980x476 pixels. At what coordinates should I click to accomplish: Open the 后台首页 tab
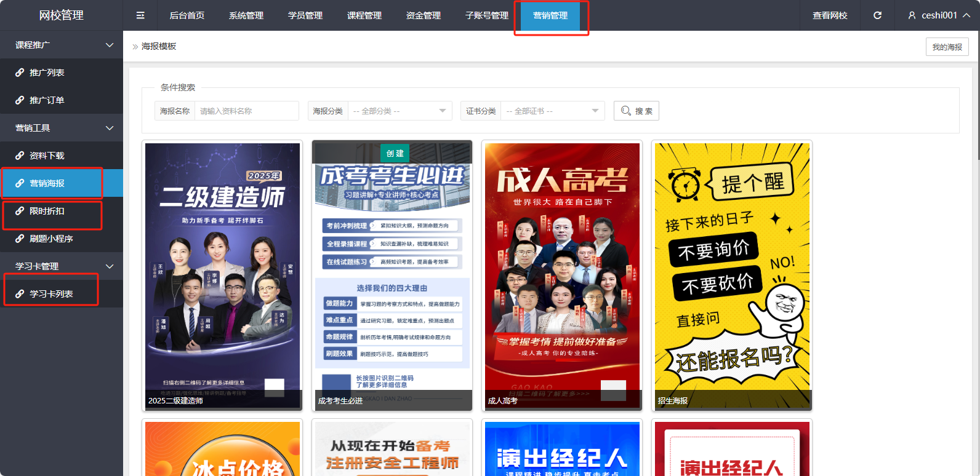[x=187, y=15]
